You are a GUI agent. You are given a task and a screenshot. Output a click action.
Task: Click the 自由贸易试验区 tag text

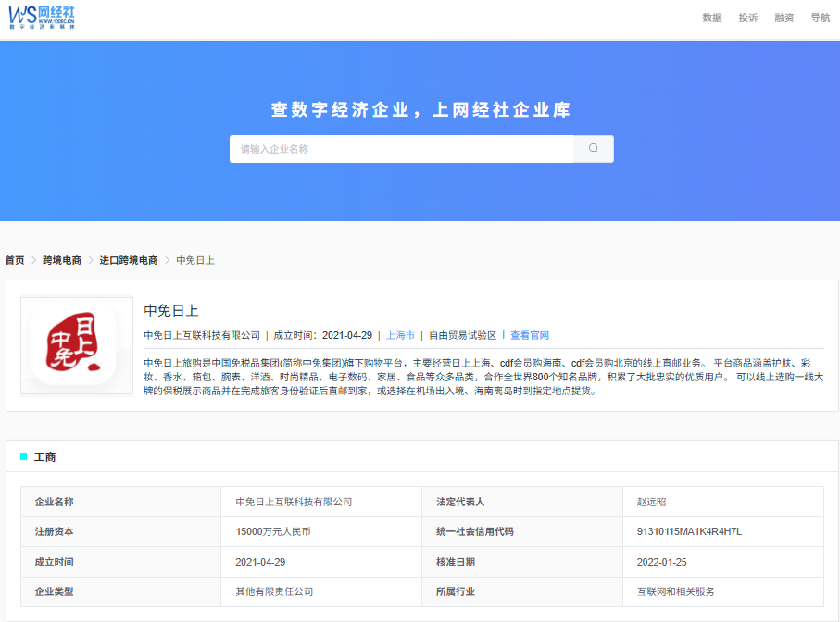pyautogui.click(x=462, y=335)
